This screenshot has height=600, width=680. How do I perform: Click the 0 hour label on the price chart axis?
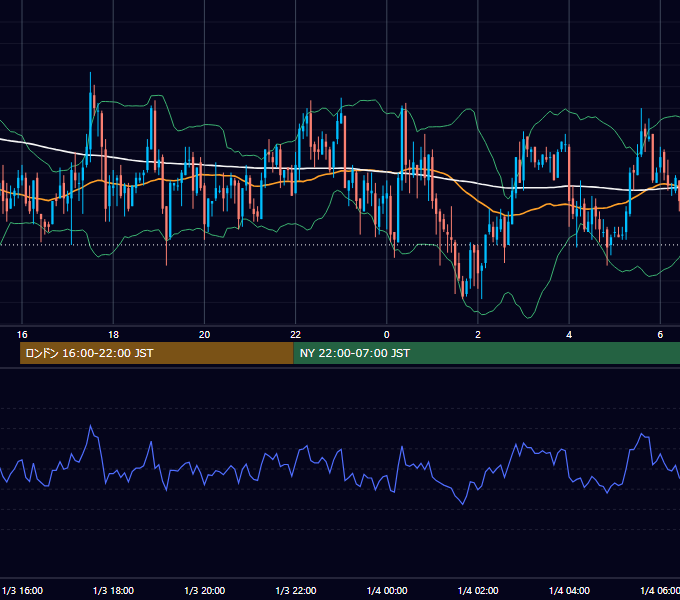pyautogui.click(x=386, y=335)
